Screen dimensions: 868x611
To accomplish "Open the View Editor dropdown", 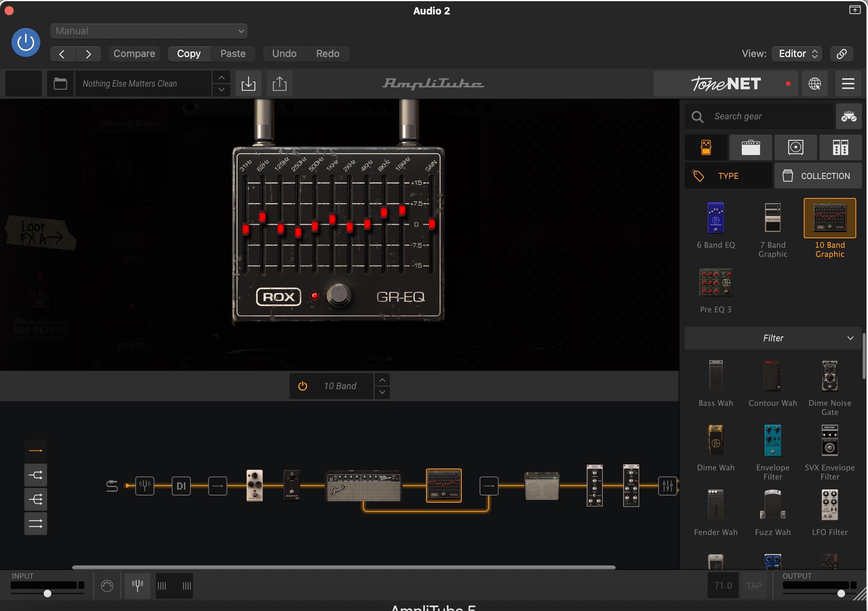I will click(x=797, y=54).
